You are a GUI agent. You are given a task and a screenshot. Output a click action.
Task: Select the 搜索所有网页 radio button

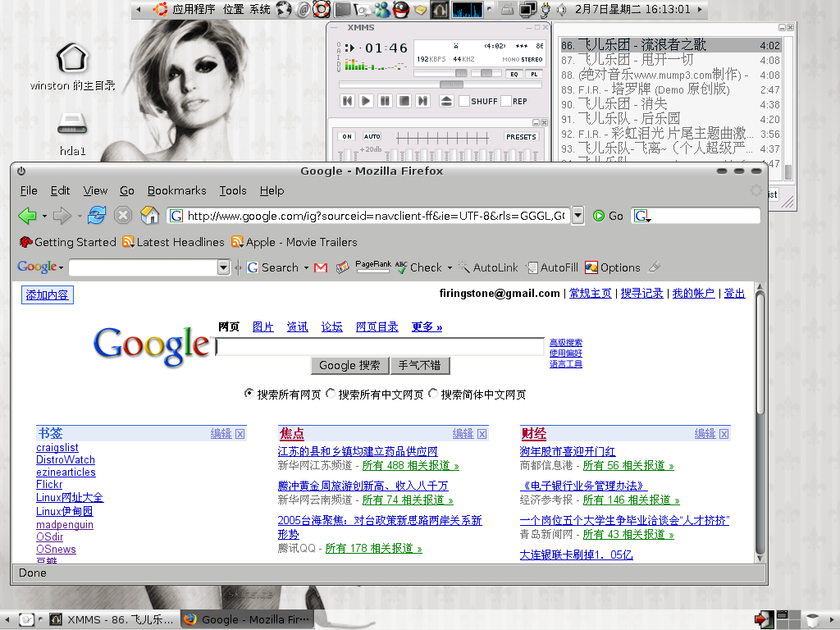coord(249,393)
